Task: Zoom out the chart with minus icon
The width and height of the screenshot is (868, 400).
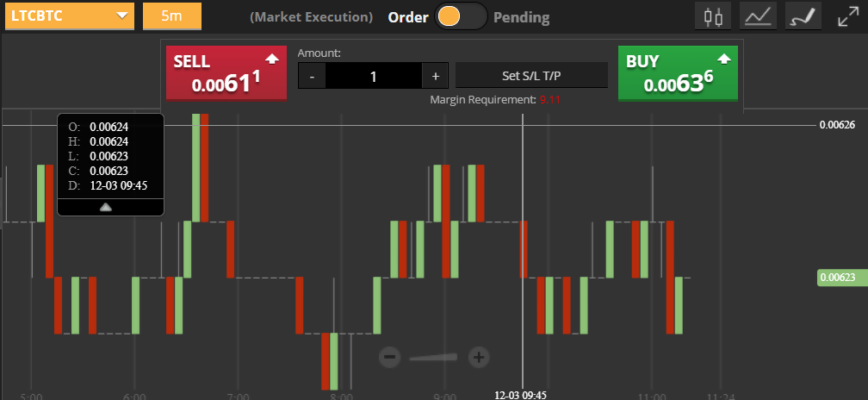Action: point(390,357)
